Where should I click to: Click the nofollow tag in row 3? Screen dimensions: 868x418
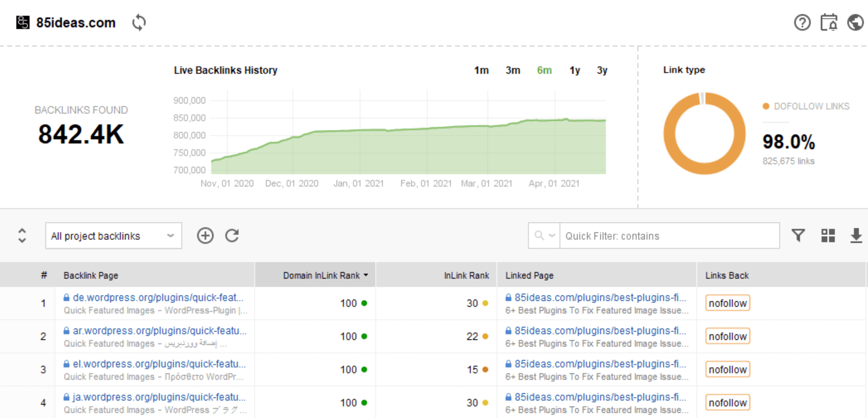728,369
